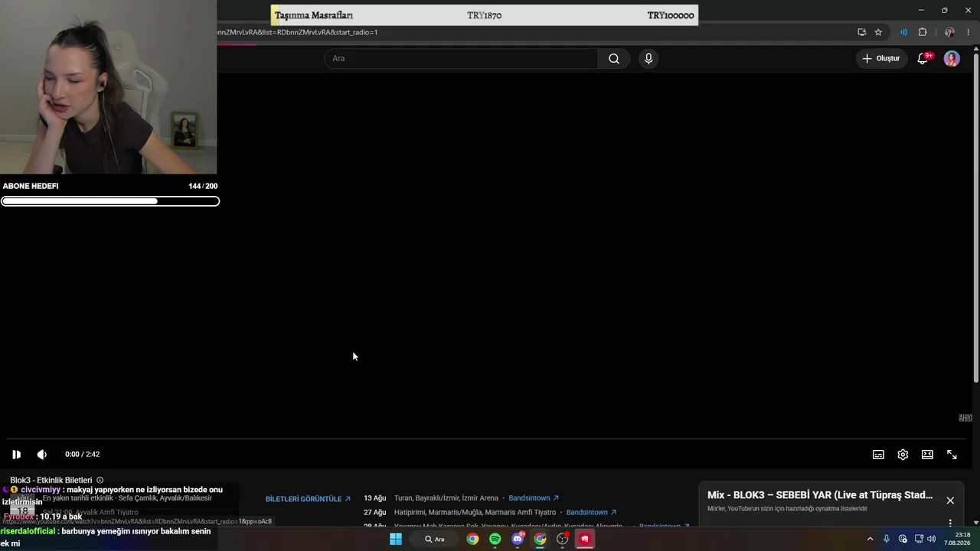Open the video player settings gear

click(x=903, y=455)
